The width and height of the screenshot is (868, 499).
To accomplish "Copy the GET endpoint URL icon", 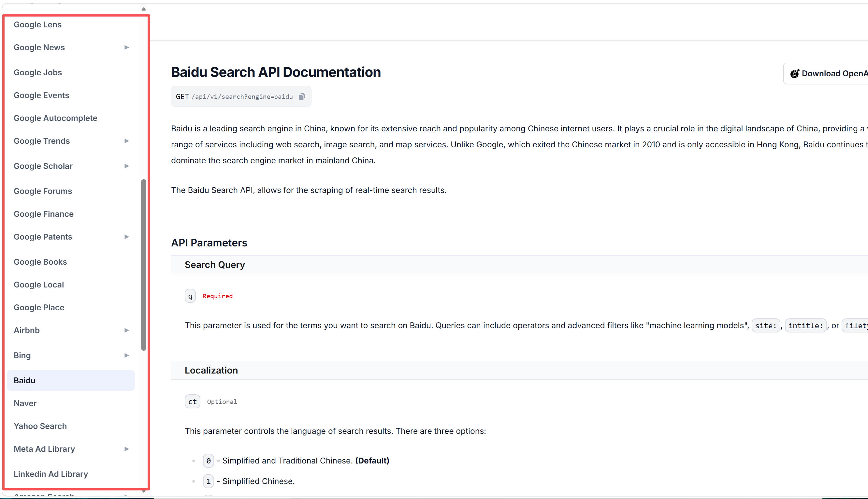I will tap(302, 97).
